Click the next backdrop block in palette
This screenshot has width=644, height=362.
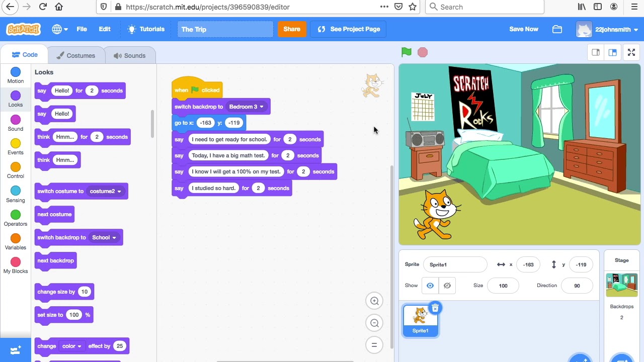[x=56, y=260]
